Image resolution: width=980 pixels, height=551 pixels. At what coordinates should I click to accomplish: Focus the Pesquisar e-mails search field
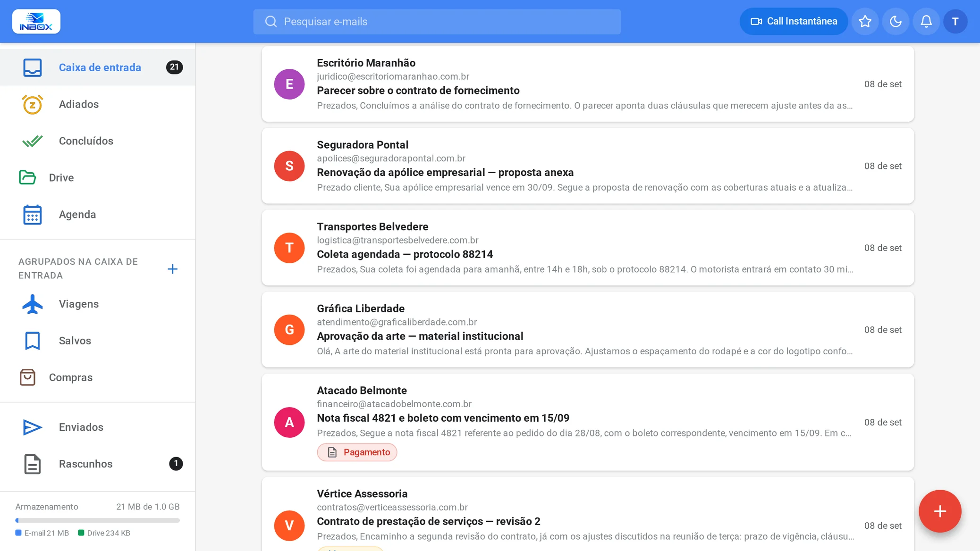(x=437, y=22)
